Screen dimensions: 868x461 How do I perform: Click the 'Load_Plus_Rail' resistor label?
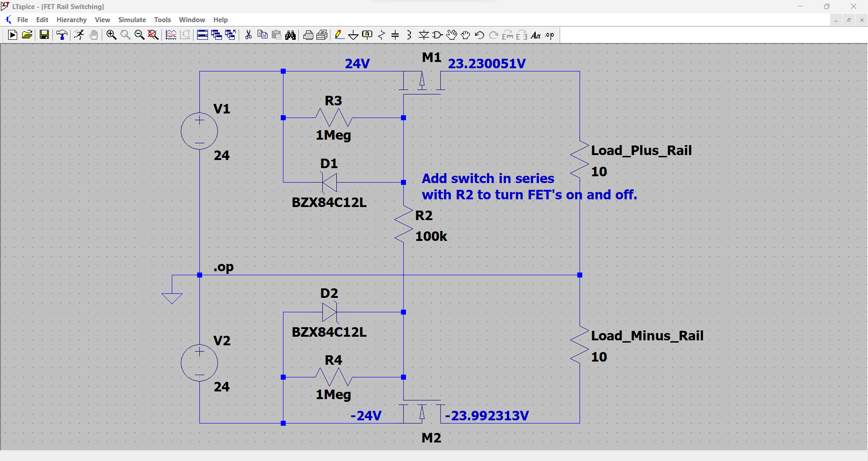tap(642, 151)
